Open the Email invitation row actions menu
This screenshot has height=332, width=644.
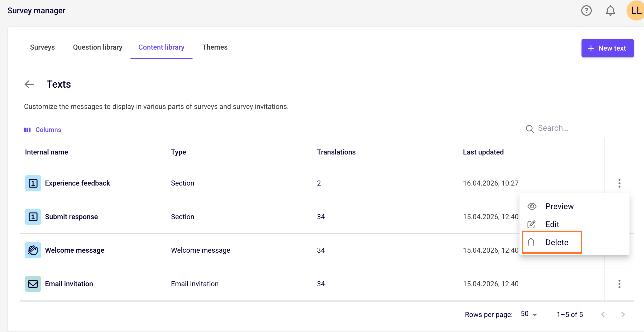[x=619, y=284]
